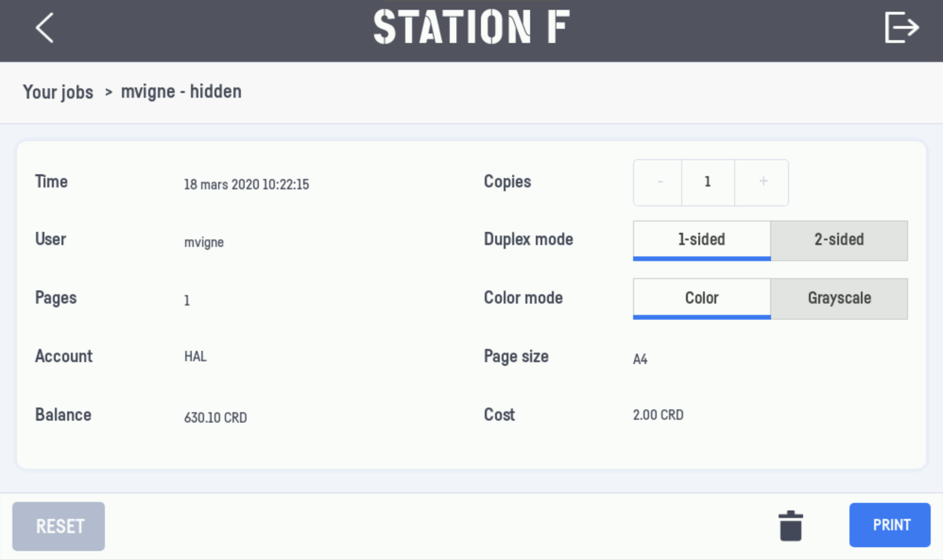Viewport: 943px width, 560px height.
Task: Select 1-sided duplex mode
Action: pos(702,240)
